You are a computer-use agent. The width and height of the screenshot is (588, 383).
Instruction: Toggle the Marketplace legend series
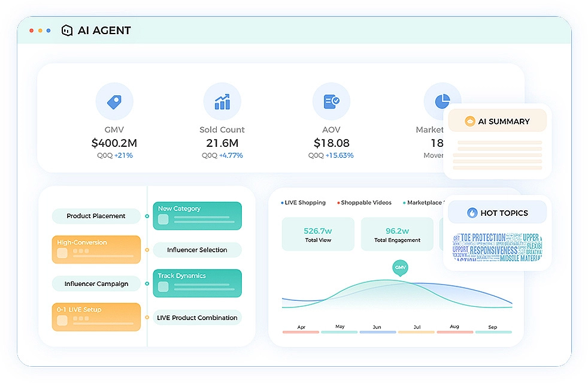425,203
